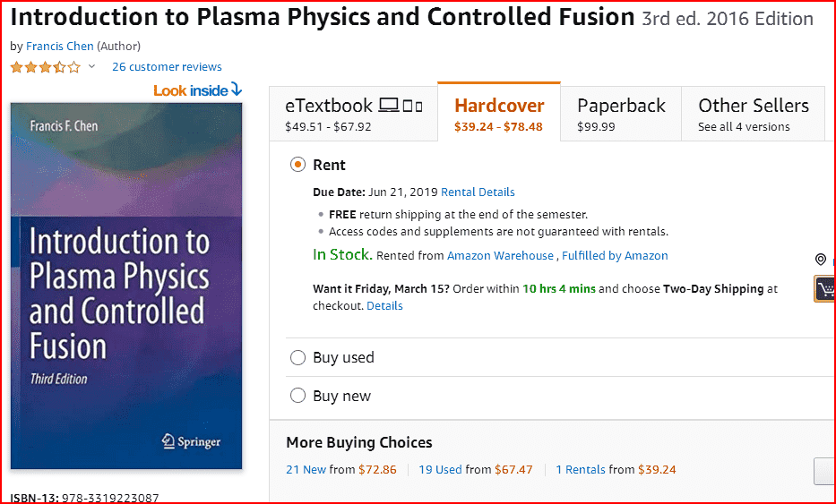Select the Rent radio option

(x=298, y=165)
